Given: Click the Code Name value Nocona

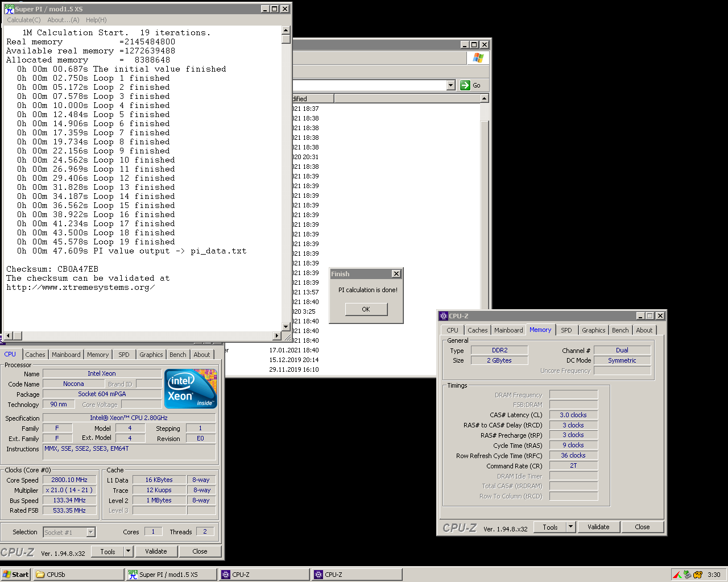Looking at the screenshot, I should [x=73, y=384].
